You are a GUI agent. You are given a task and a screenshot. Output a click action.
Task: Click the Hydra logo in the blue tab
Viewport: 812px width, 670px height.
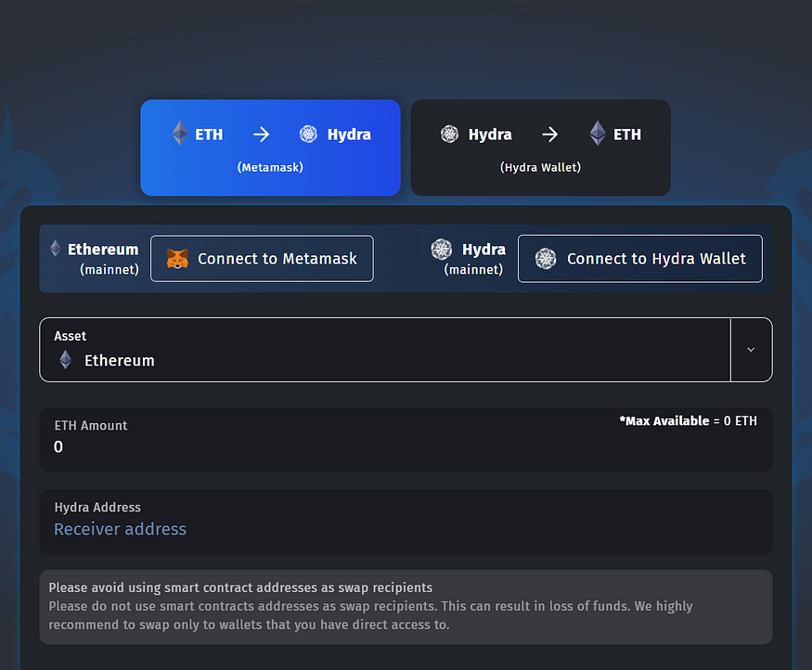point(308,135)
